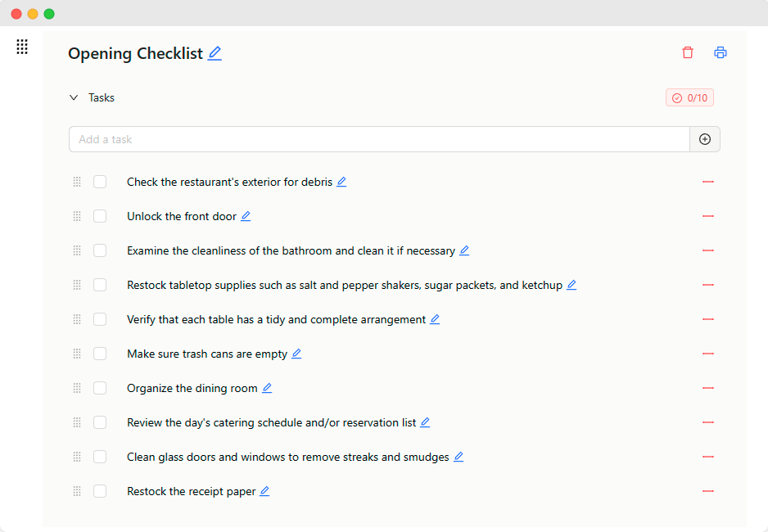Tick the 'Verify that each table' task checkbox
This screenshot has width=768, height=532.
coord(100,319)
